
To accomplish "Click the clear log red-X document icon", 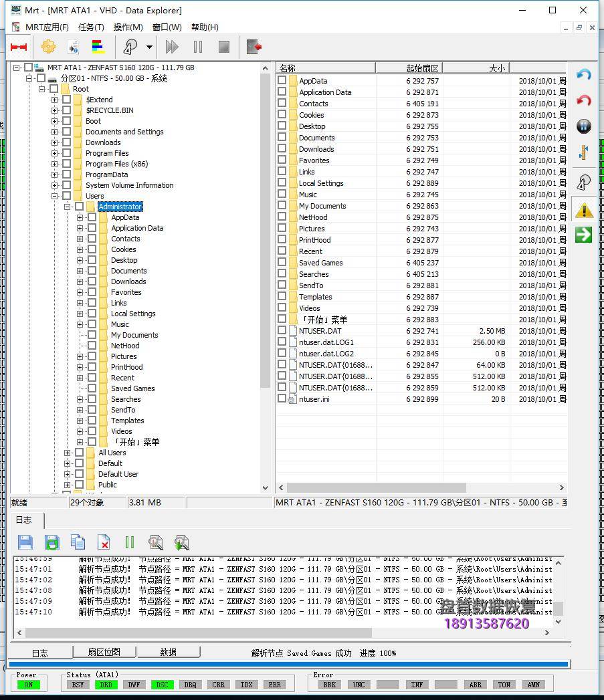I will coord(104,542).
